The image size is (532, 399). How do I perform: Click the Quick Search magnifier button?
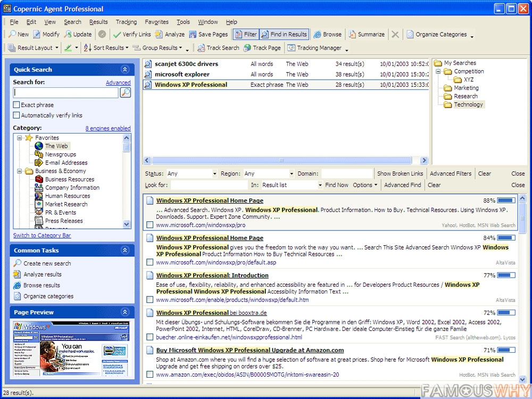click(126, 92)
